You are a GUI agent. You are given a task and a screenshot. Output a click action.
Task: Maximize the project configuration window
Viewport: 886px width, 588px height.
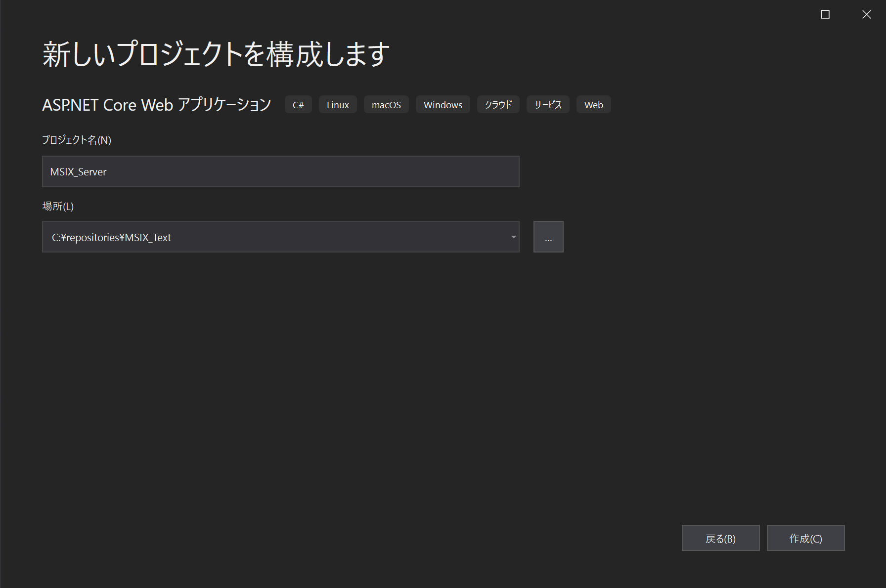coord(824,14)
